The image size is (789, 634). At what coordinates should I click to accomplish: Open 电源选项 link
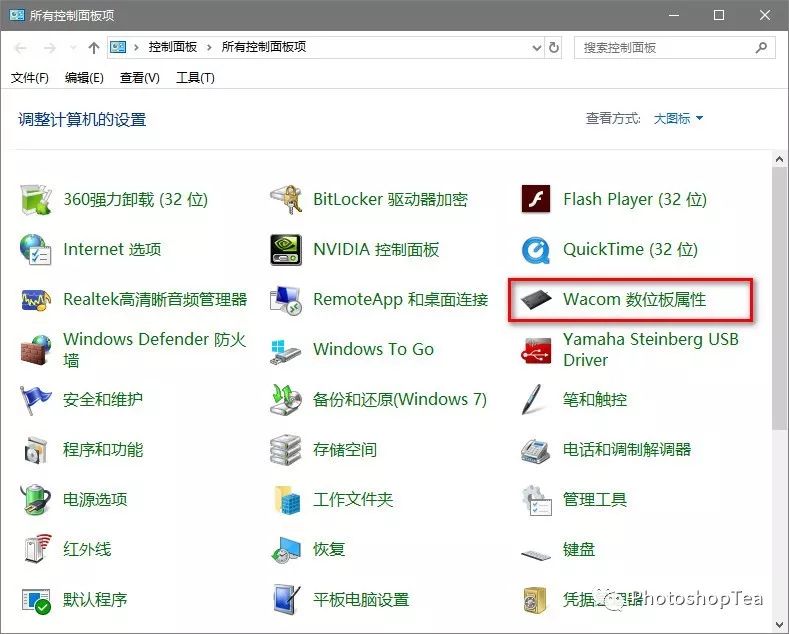point(95,499)
